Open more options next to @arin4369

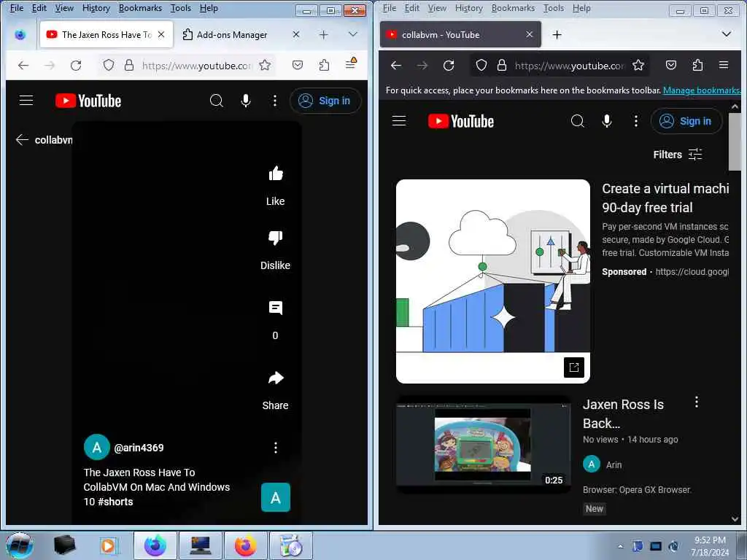tap(275, 448)
